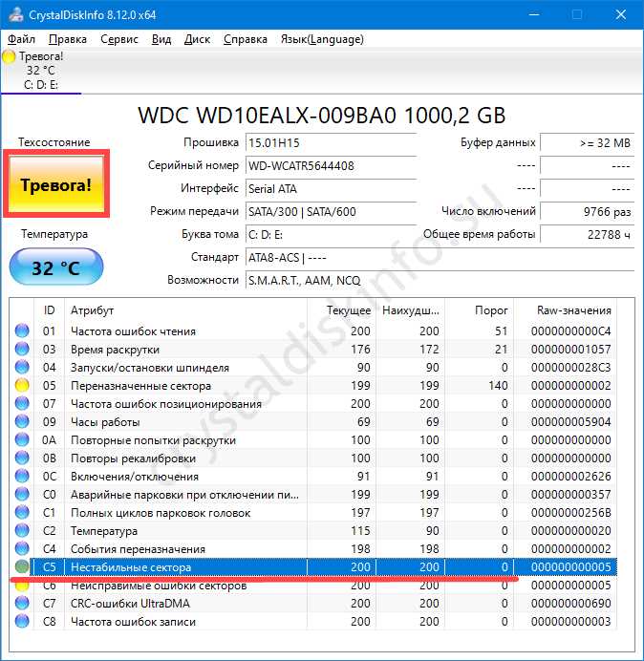Click raw value 000000002626 for Включения/отключения
Screen dimensions: 644x661
570,476
